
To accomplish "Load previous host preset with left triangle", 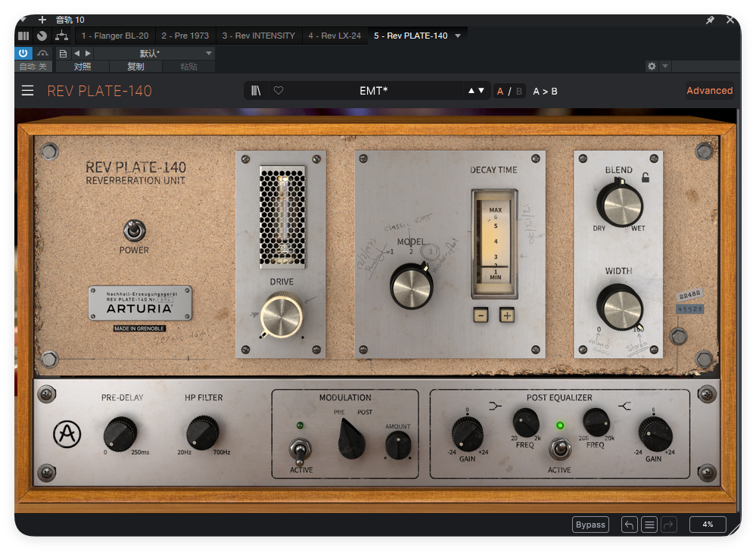I will tap(76, 53).
